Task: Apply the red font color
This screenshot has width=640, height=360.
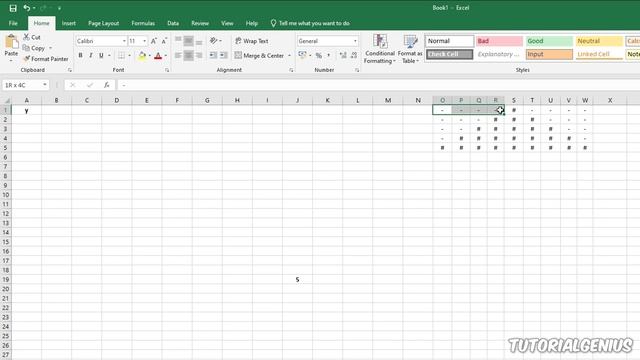Action: click(158, 56)
